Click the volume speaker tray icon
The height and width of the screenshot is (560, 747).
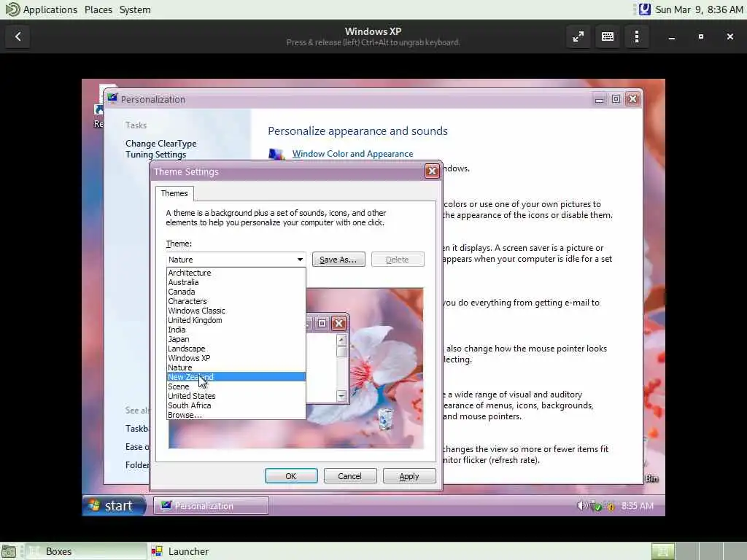pos(581,506)
